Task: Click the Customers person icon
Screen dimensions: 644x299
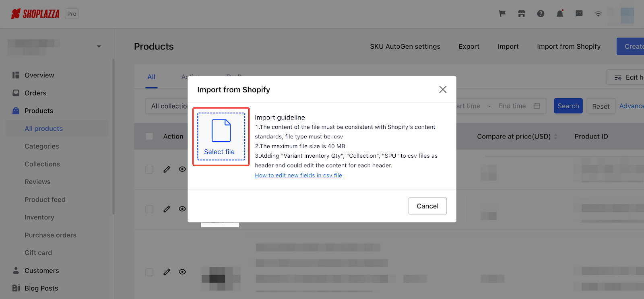Action: point(16,270)
